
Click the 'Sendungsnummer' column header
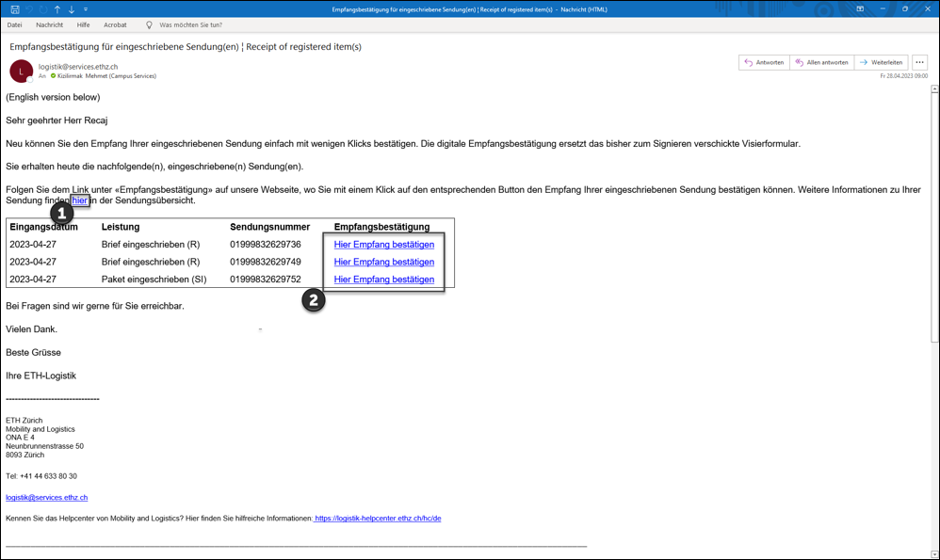pyautogui.click(x=269, y=227)
